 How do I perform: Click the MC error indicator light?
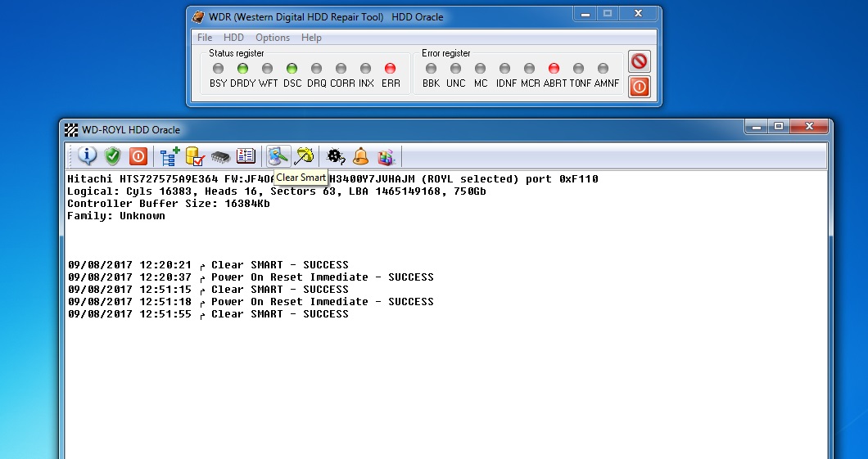(480, 69)
